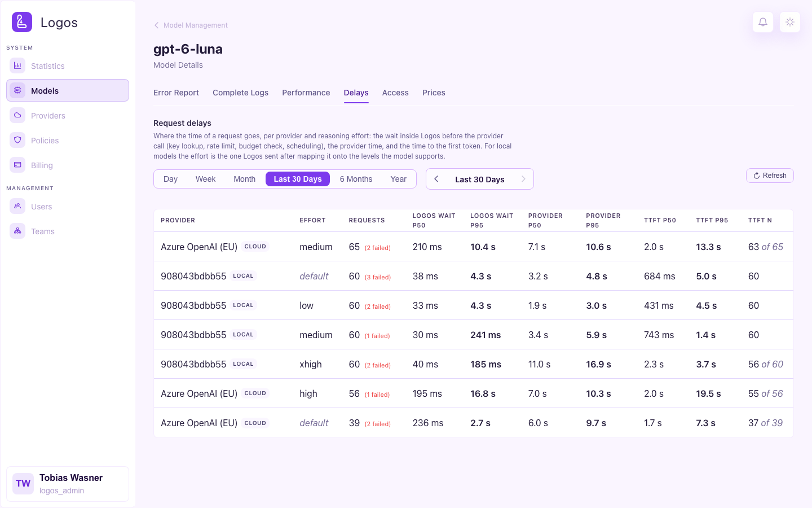Select the Week time range
Image resolution: width=812 pixels, height=508 pixels.
(206, 179)
